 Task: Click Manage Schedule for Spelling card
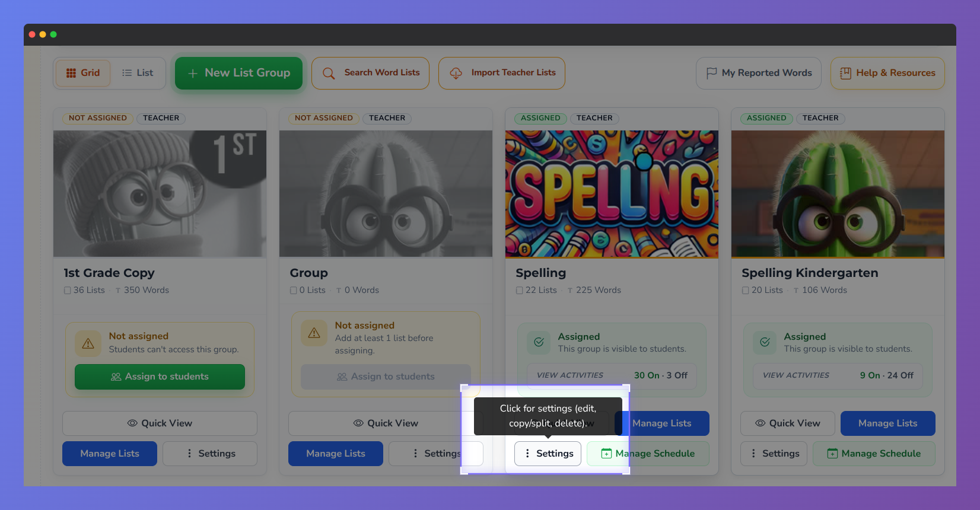648,454
